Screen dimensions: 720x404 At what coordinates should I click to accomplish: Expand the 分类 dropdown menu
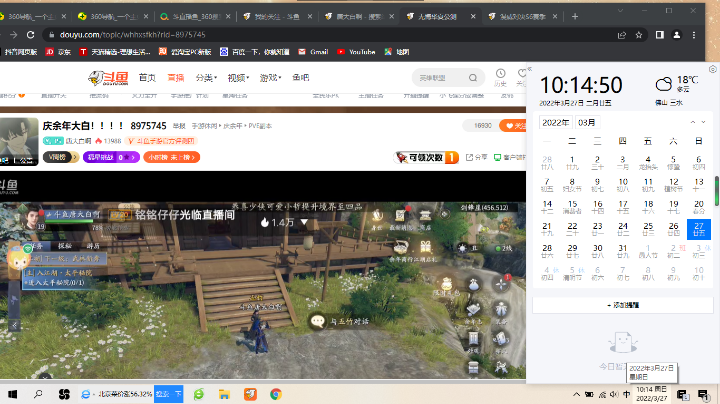tap(206, 78)
